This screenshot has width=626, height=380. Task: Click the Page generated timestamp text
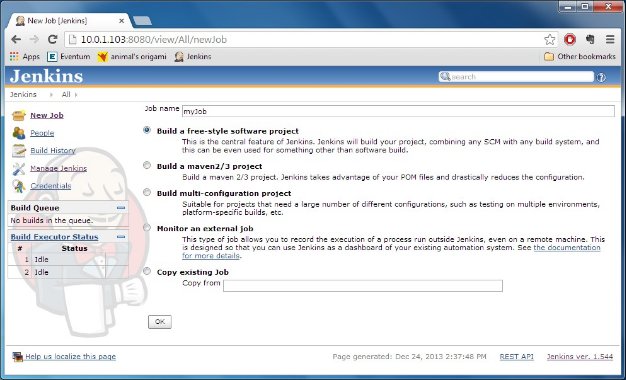pos(410,357)
